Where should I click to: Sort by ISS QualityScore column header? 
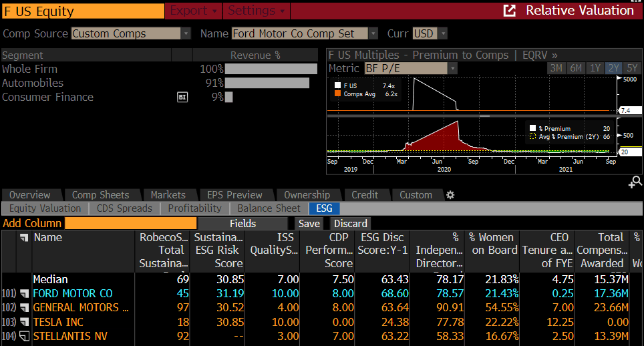pos(273,250)
